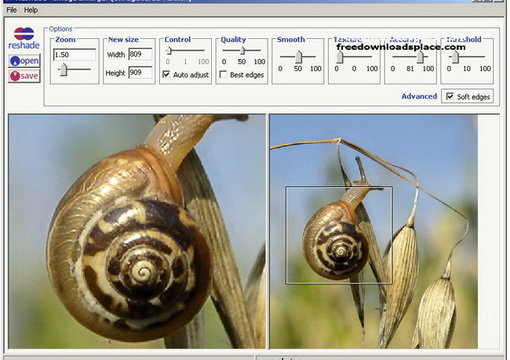Click the Width input field

(140, 54)
